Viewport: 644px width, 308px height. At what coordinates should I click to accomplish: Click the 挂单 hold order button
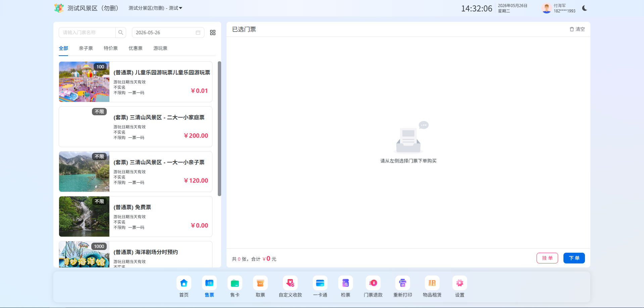(547, 258)
